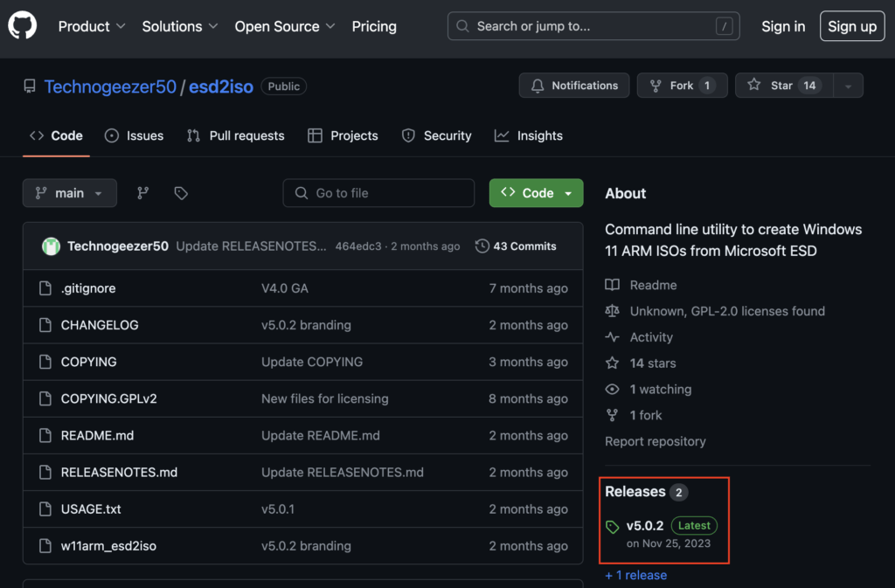Screen dimensions: 895x588
Task: Click the Go to file input
Action: [378, 193]
